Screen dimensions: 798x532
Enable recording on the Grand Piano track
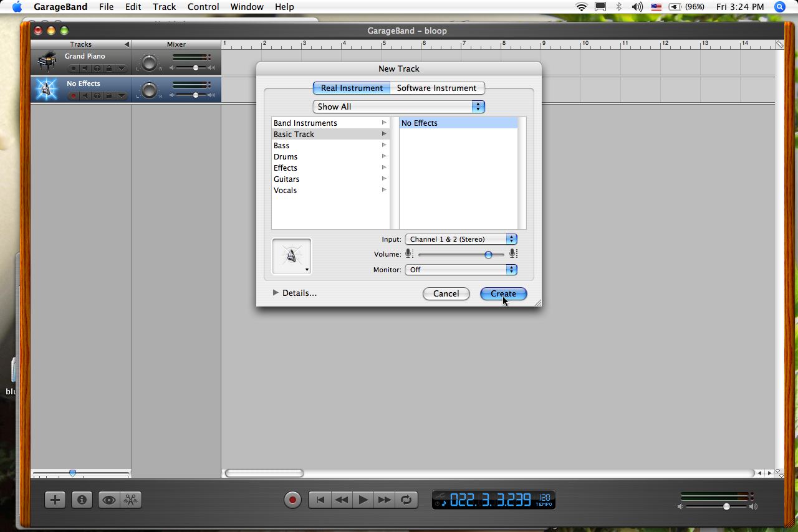pyautogui.click(x=74, y=69)
